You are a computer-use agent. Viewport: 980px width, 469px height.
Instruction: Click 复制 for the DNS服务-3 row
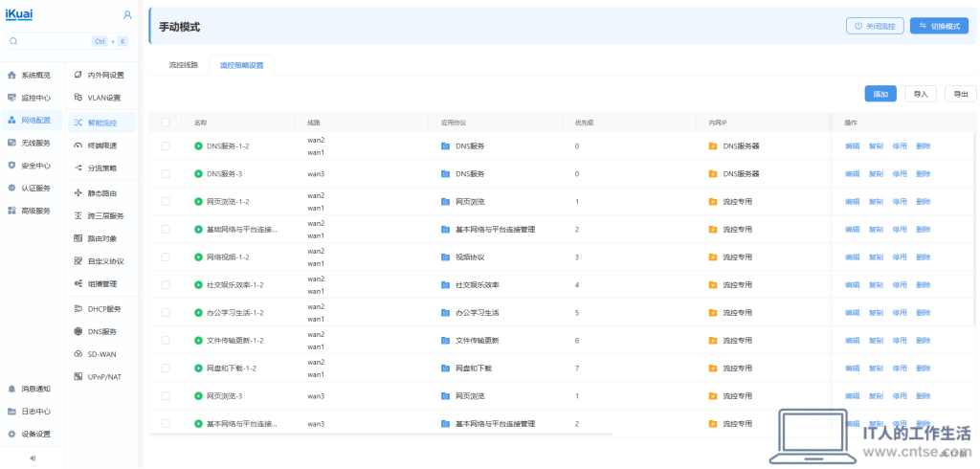tap(877, 174)
